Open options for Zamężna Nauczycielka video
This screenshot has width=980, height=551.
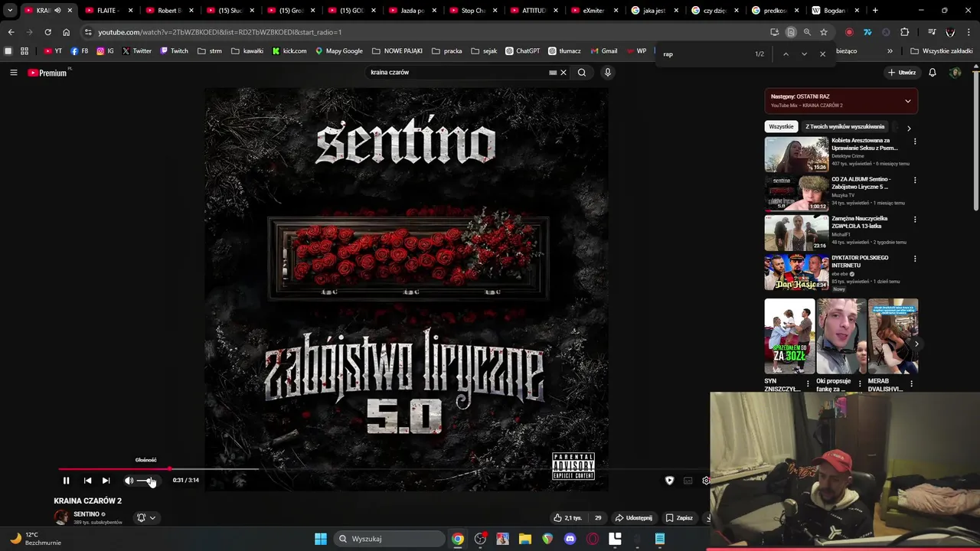coord(915,220)
